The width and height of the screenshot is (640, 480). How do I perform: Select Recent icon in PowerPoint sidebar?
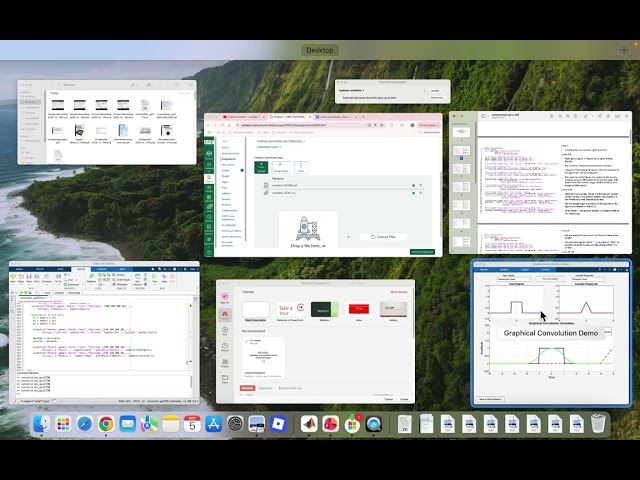click(x=225, y=347)
